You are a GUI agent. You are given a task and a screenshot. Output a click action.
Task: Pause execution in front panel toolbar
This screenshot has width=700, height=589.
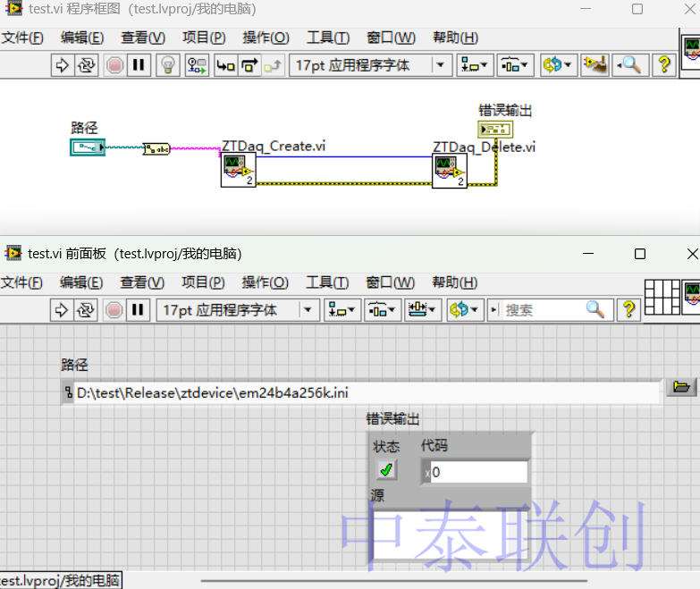click(x=138, y=310)
